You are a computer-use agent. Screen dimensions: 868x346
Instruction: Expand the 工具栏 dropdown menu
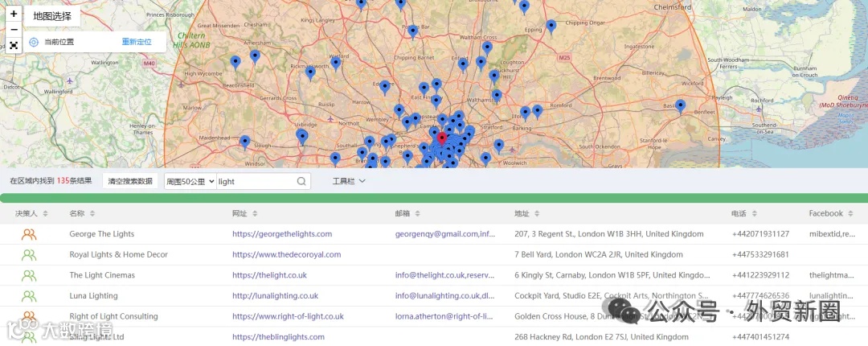349,181
